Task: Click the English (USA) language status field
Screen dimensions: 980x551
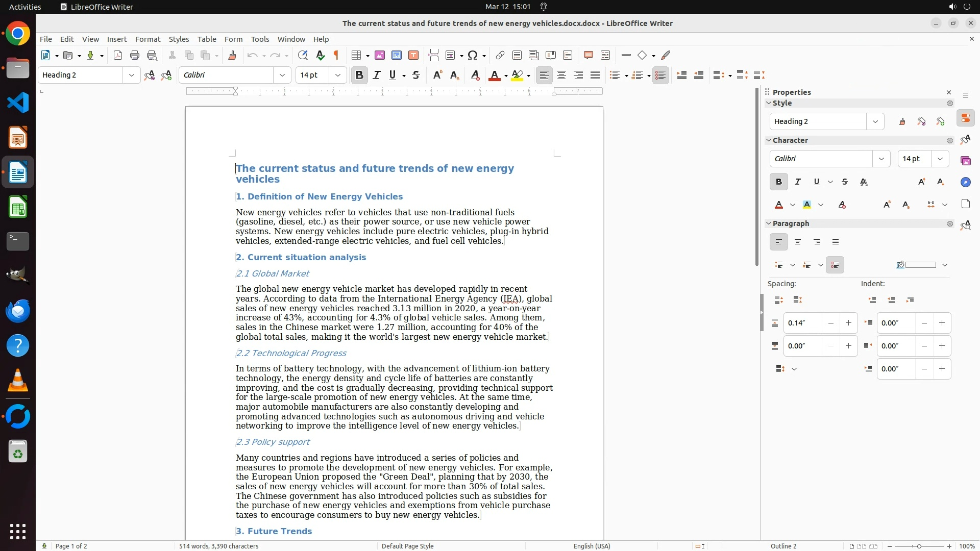Action: click(x=592, y=546)
